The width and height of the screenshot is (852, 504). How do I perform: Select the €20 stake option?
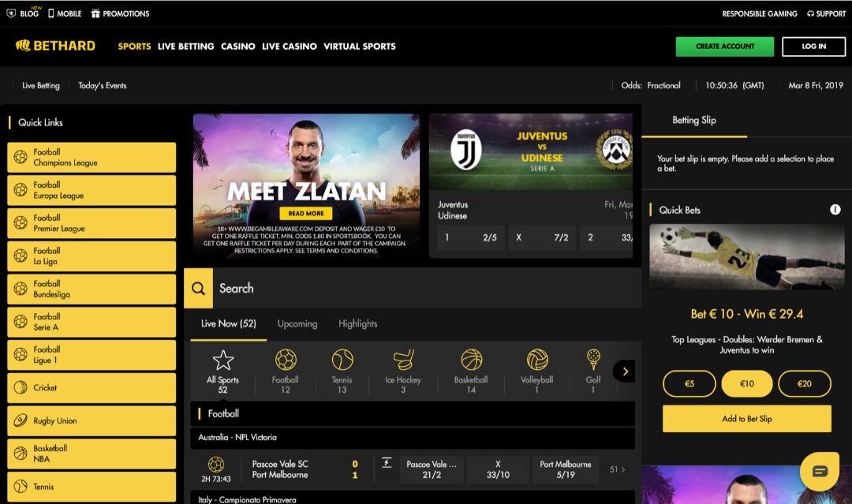pos(804,383)
